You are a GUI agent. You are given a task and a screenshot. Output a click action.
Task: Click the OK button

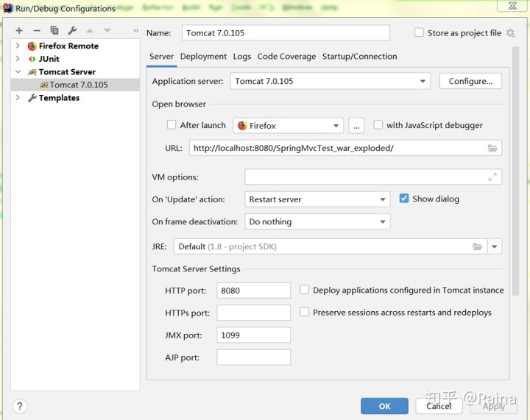coord(384,406)
